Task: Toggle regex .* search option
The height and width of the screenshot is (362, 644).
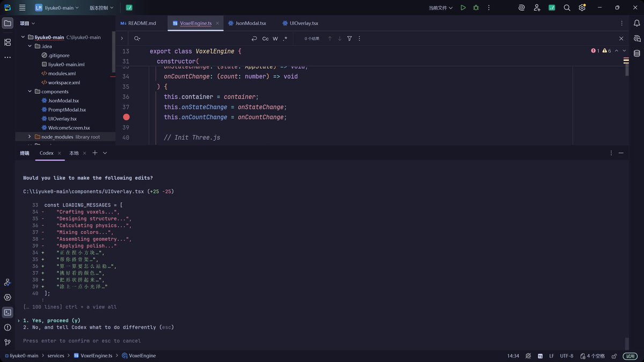Action: 285,39
